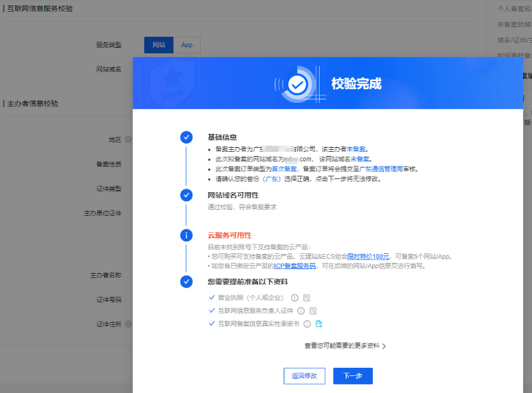Click info icon next to 营业执照

click(x=295, y=298)
